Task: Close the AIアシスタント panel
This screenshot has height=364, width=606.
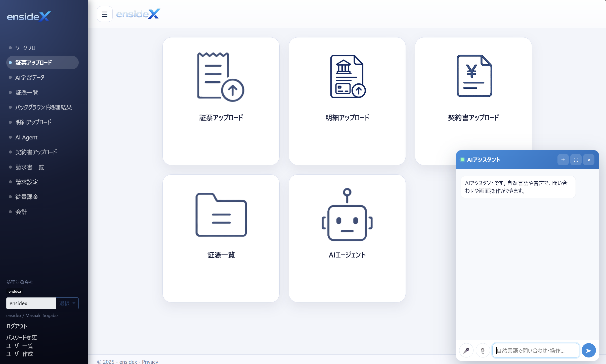Action: (589, 160)
